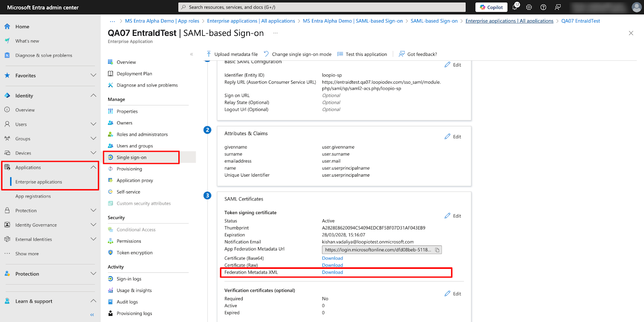Open Provisioning menu item

pos(129,169)
